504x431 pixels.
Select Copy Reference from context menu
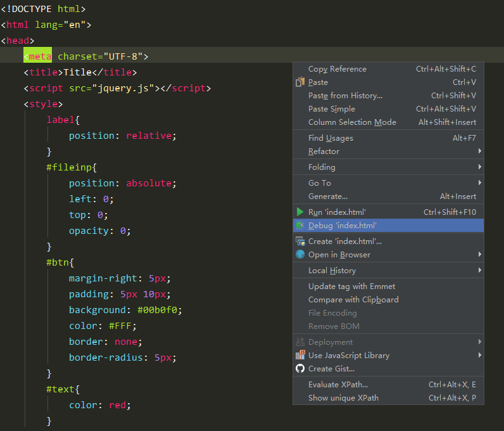point(388,69)
